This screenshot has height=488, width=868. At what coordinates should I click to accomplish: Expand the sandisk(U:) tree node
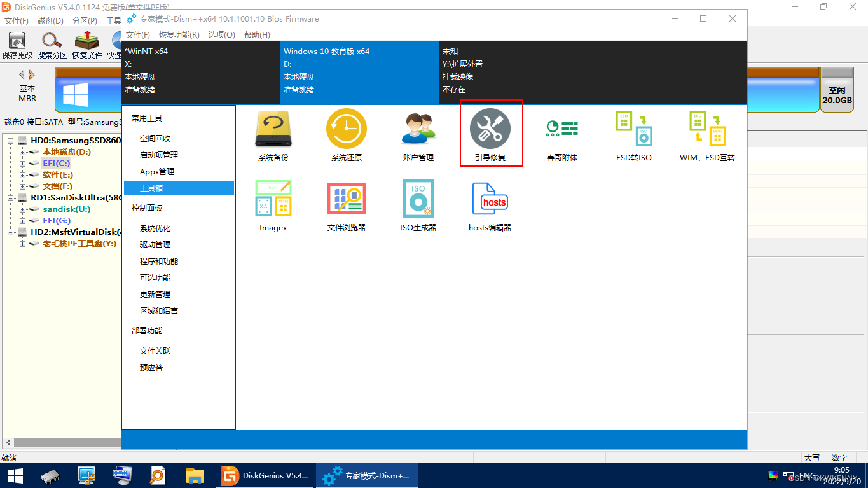(22, 209)
